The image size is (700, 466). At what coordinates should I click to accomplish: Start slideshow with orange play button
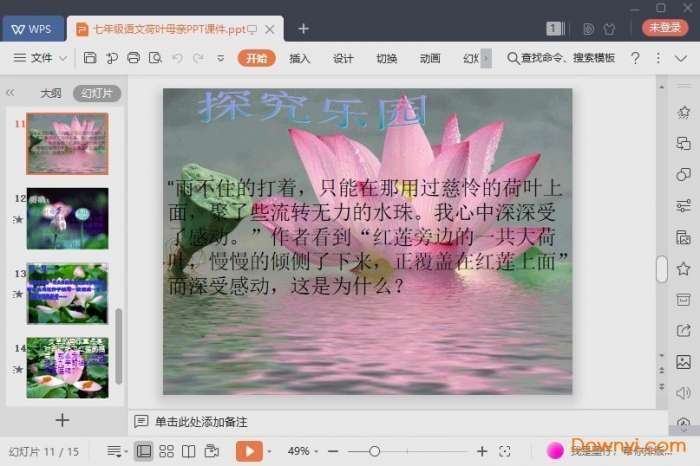(249, 451)
